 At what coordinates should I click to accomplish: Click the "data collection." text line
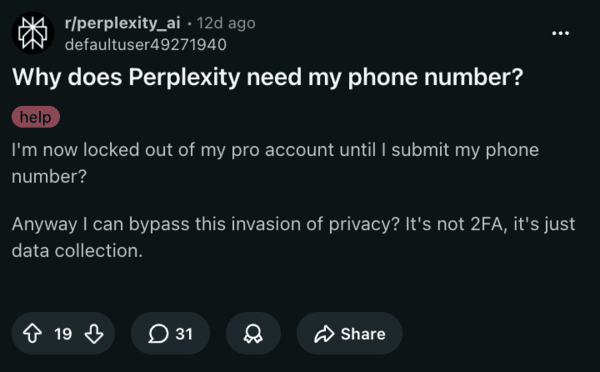coord(77,251)
